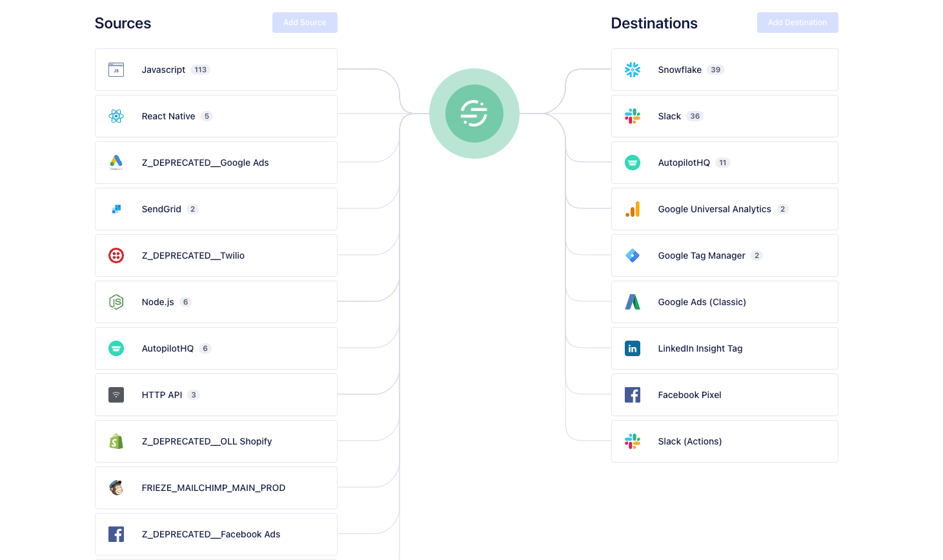Open the SendGrid source
This screenshot has width=943, height=560.
click(216, 209)
